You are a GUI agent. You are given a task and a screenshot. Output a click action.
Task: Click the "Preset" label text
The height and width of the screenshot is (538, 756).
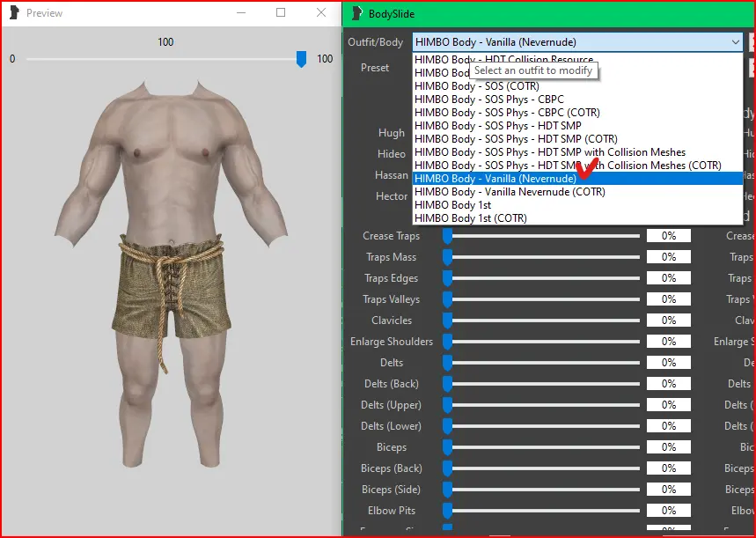click(375, 68)
